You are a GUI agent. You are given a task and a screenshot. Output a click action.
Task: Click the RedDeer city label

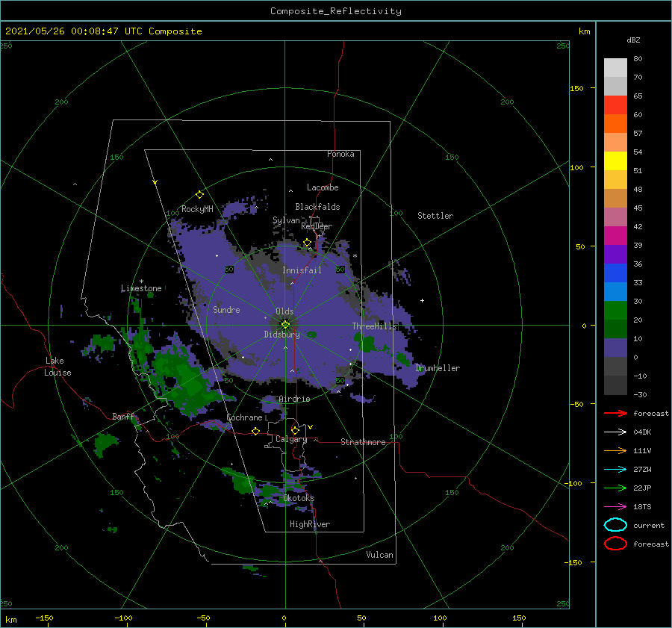point(317,226)
